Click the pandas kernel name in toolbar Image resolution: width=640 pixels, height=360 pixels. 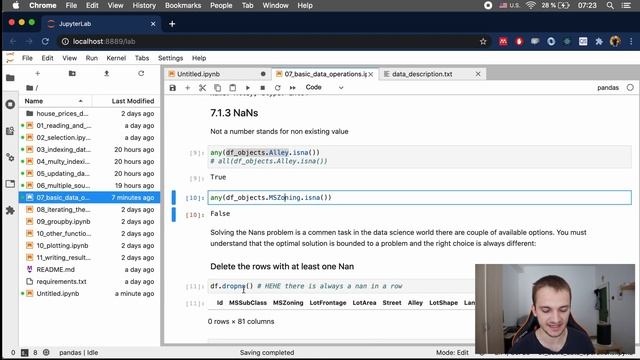point(608,88)
